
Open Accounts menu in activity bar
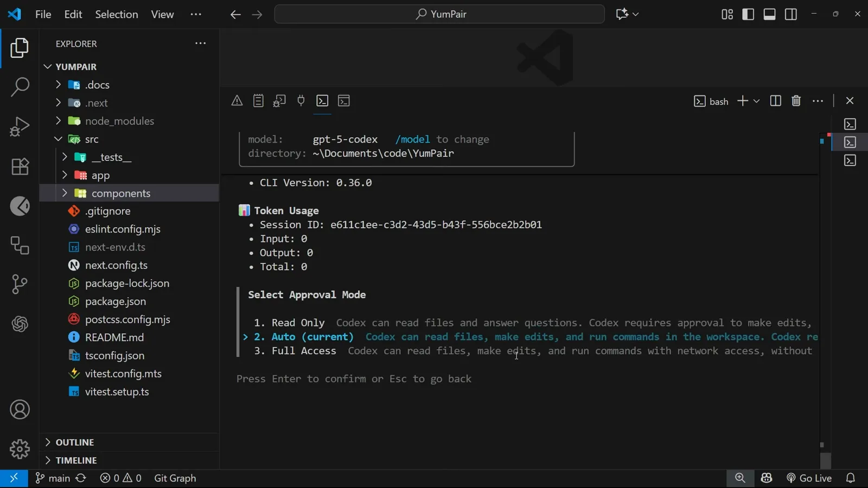pyautogui.click(x=20, y=409)
